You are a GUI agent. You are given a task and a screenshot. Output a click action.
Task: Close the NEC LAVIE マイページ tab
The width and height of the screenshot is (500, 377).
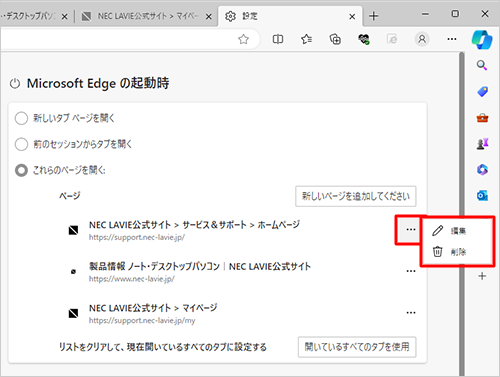(209, 16)
